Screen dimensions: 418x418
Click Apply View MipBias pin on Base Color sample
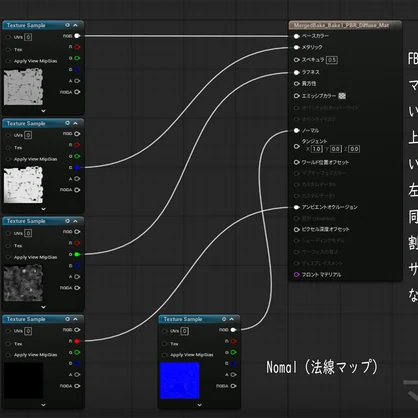point(8,61)
